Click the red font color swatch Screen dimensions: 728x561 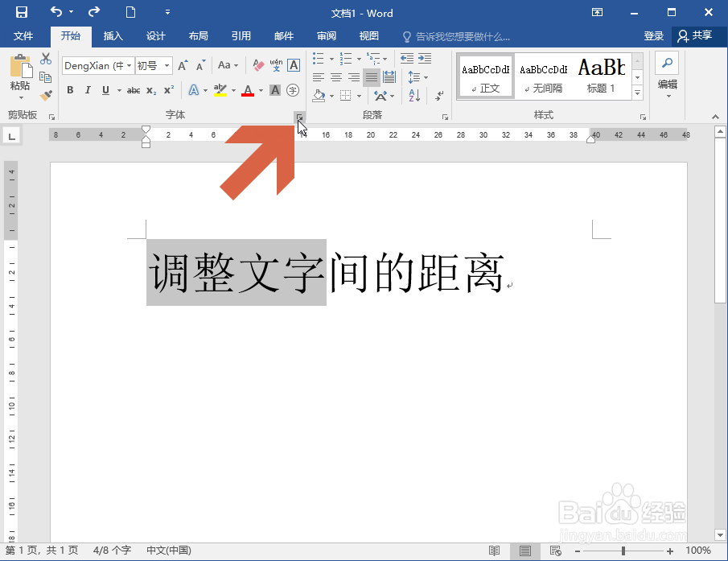pos(248,89)
